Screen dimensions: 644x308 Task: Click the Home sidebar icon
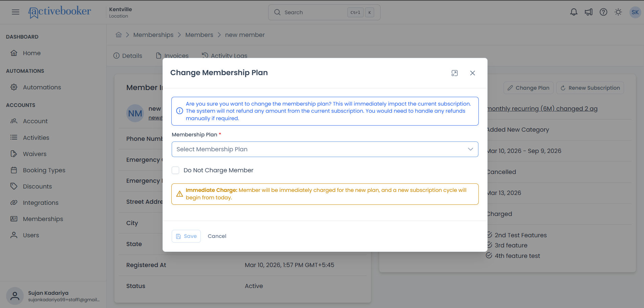pos(14,53)
